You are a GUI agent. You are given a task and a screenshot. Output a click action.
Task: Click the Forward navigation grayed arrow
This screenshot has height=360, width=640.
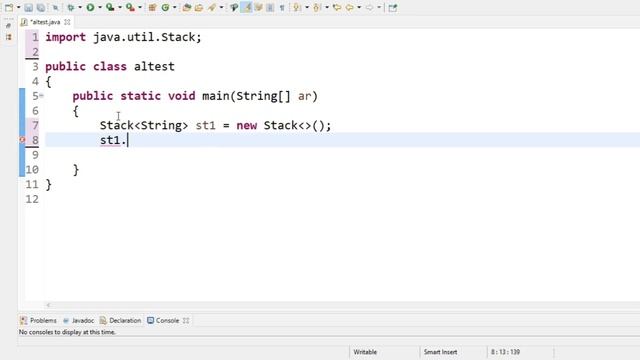369,7
